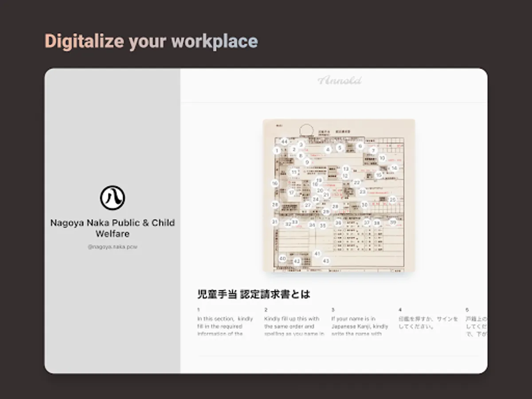This screenshot has width=532, height=399.
Task: Select annotation marker 37 on the form
Action: [367, 223]
